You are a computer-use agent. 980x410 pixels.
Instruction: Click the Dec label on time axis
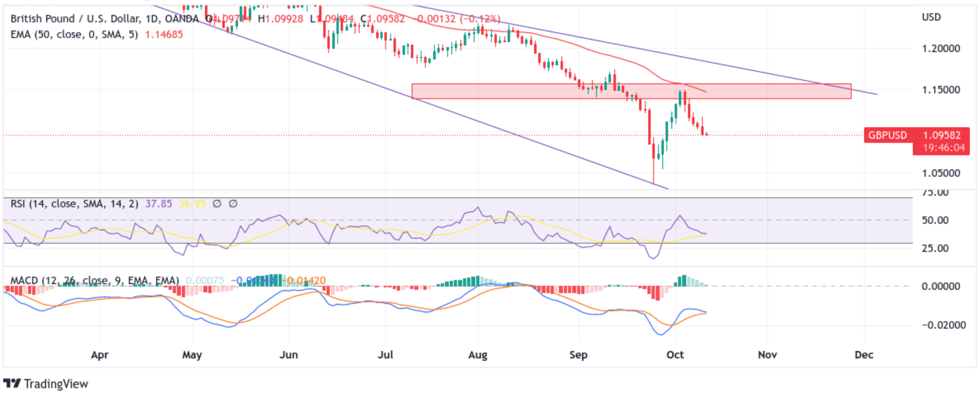click(864, 355)
